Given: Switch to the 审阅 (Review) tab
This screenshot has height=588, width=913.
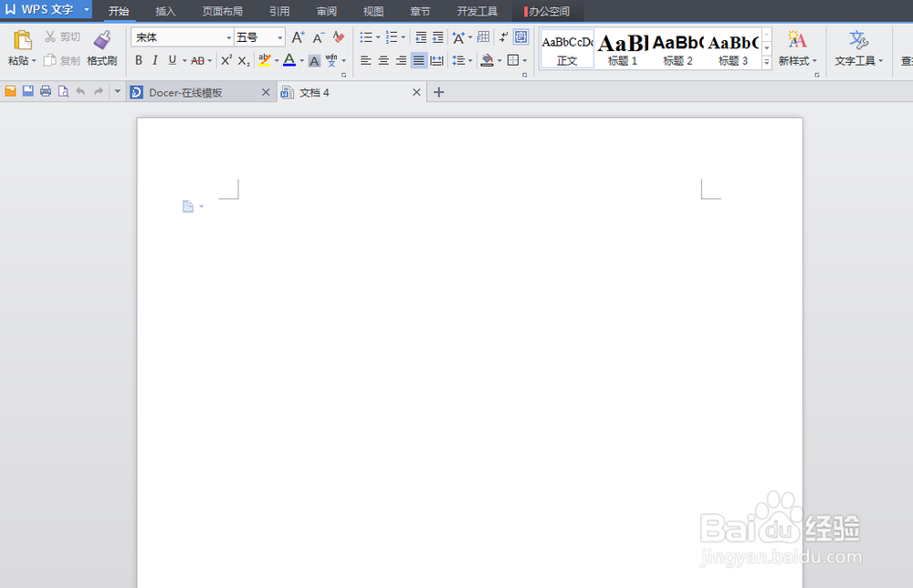Looking at the screenshot, I should tap(327, 11).
